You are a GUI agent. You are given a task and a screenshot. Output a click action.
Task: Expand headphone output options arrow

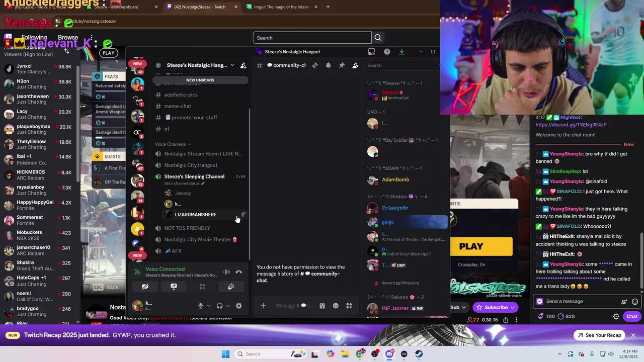click(x=228, y=306)
